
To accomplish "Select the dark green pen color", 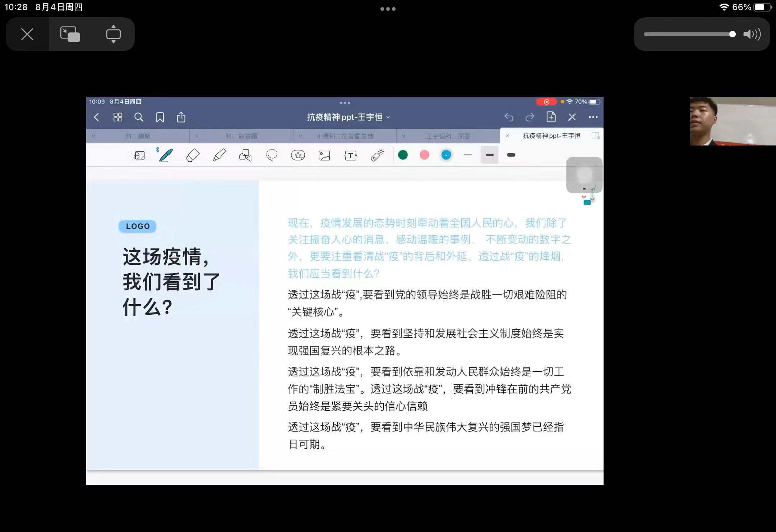I will click(x=403, y=155).
